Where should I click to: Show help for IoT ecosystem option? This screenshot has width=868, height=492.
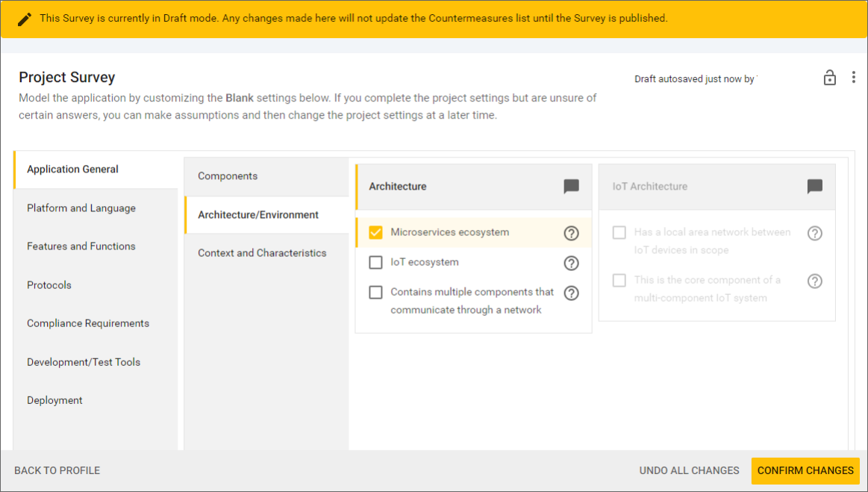pos(571,263)
